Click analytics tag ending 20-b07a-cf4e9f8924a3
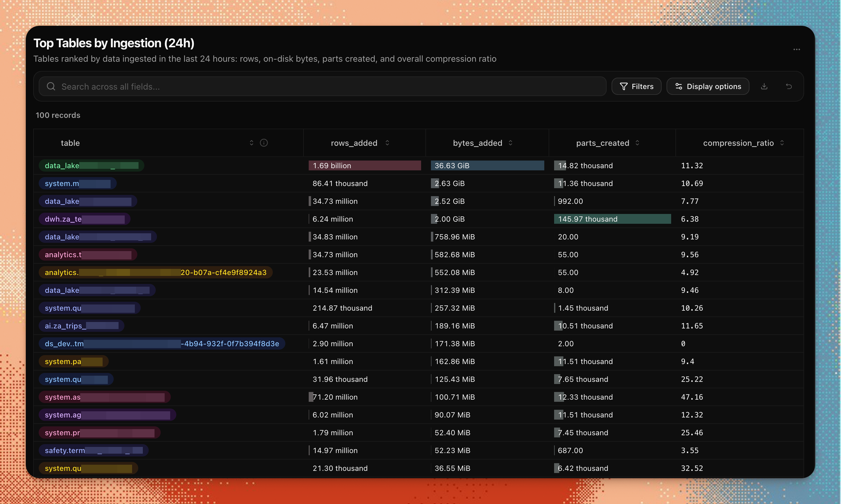Image resolution: width=841 pixels, height=504 pixels. (x=156, y=272)
